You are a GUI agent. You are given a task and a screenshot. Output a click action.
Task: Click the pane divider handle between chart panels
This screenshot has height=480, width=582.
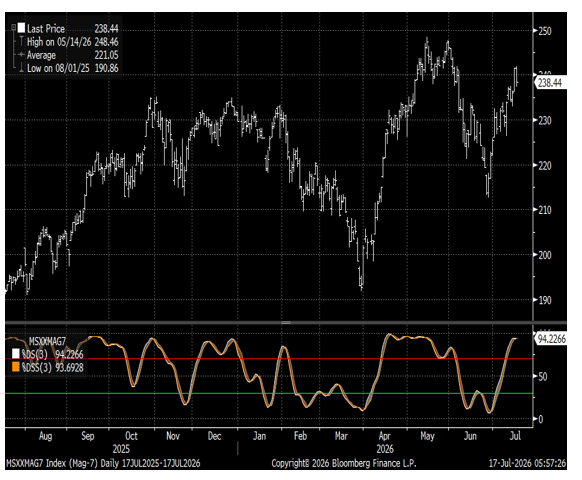[x=286, y=323]
